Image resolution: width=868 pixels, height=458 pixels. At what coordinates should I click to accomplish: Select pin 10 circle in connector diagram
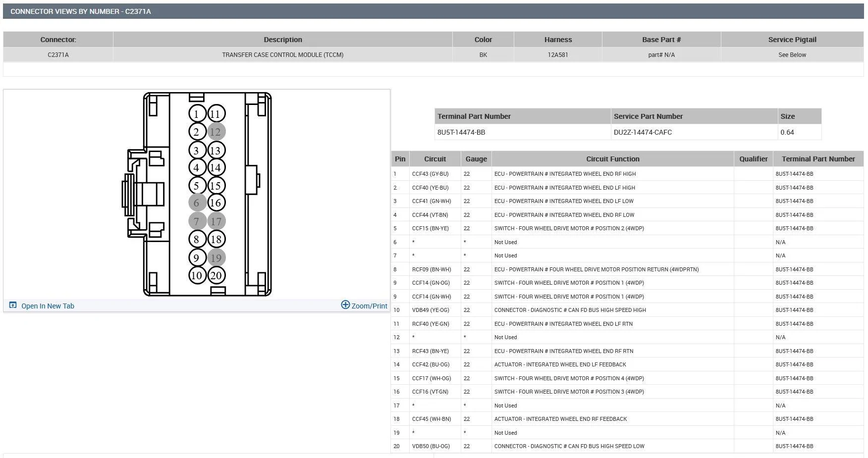tap(197, 275)
